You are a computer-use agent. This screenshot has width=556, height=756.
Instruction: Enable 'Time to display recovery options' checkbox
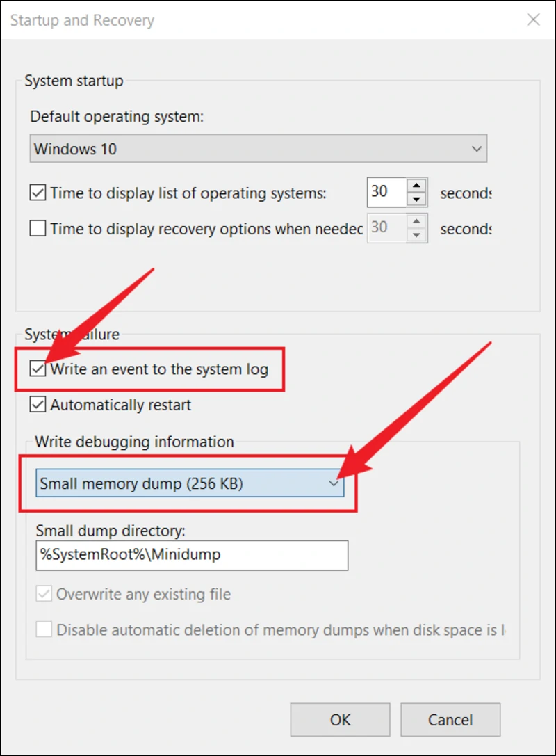[38, 228]
